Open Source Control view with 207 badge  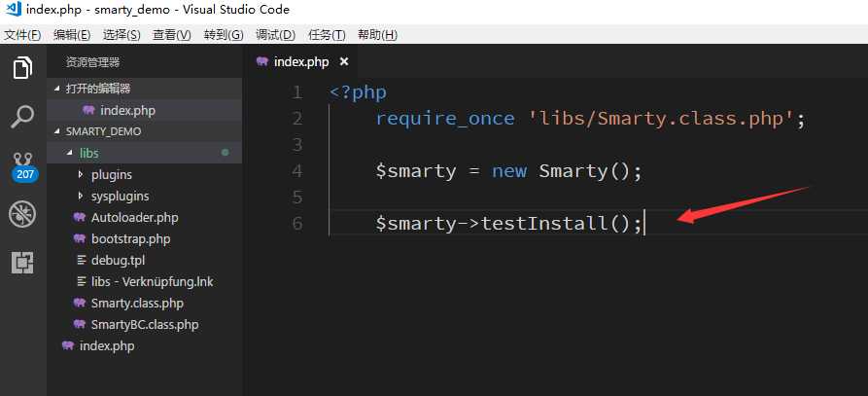pos(24,167)
